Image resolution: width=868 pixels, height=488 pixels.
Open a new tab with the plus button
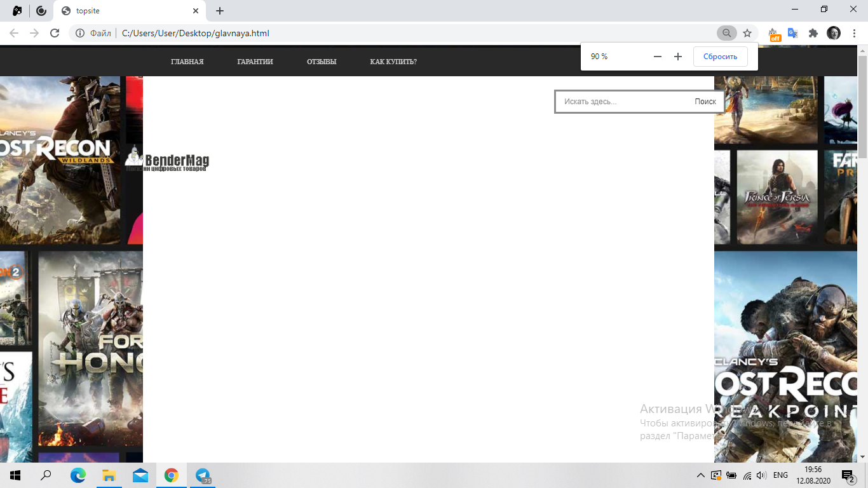(x=220, y=11)
